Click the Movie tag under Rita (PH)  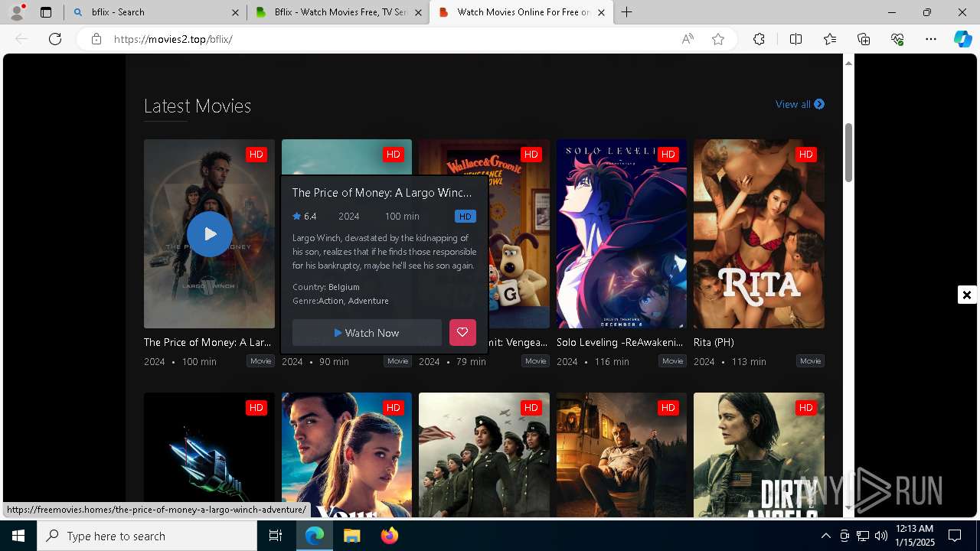(810, 361)
